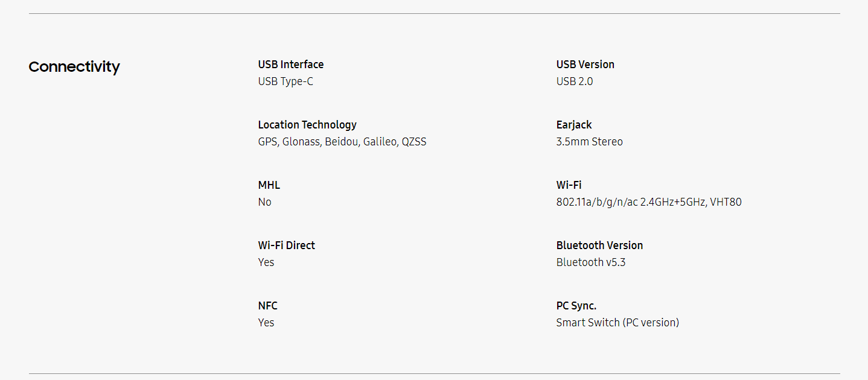Click the NFC label
Image resolution: width=868 pixels, height=380 pixels.
tap(267, 306)
